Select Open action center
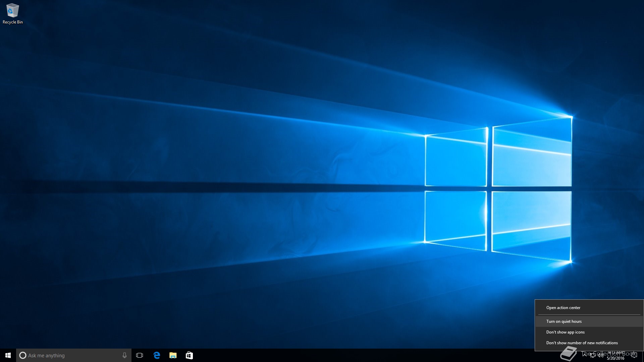Viewport: 644px width, 362px height. [x=589, y=308]
